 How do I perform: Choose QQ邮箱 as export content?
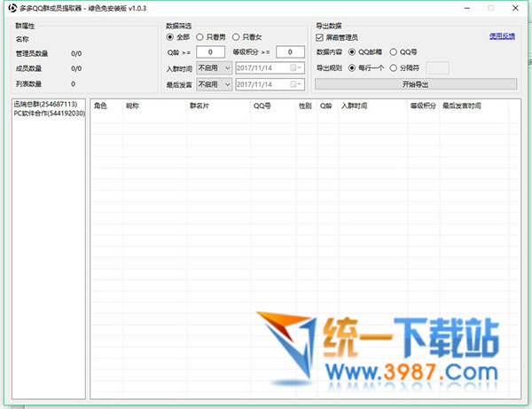click(352, 52)
